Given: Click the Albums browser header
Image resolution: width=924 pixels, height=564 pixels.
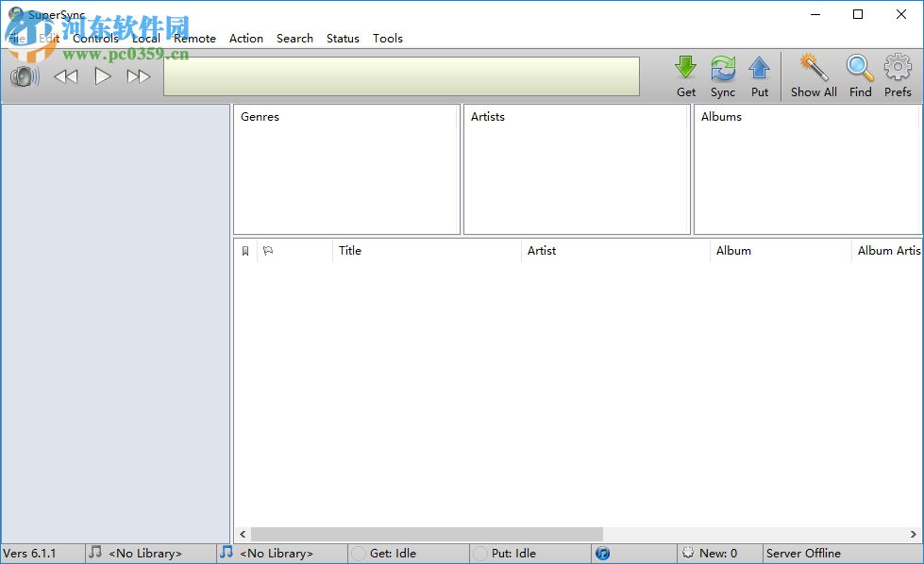Looking at the screenshot, I should (x=721, y=117).
